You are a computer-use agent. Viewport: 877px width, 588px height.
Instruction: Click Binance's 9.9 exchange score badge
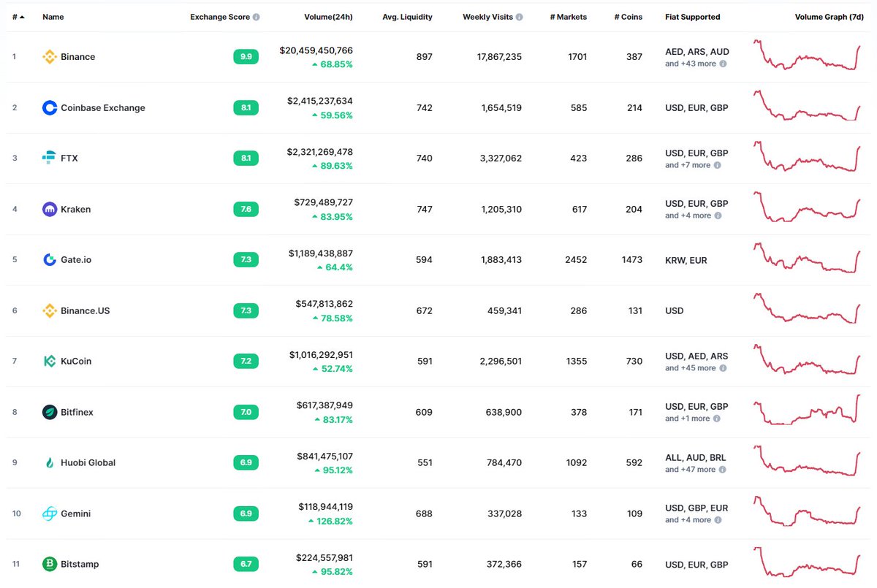tap(246, 57)
